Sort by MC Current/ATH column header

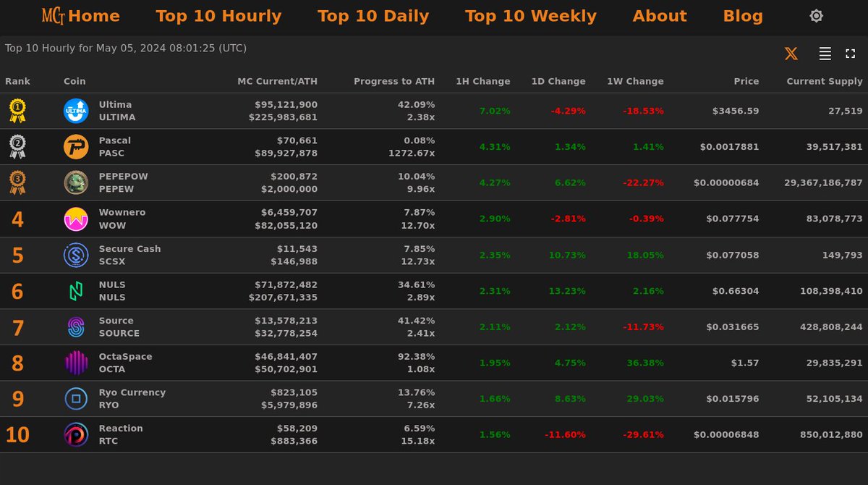[x=278, y=81]
